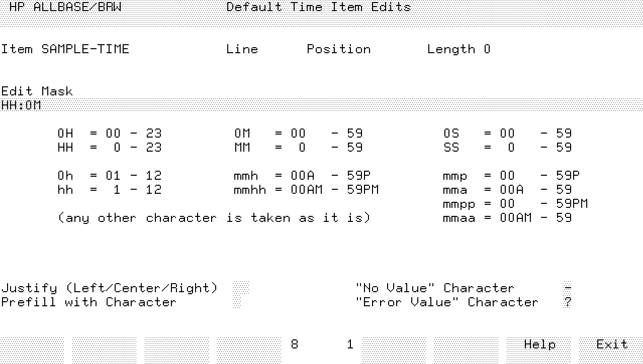643x364 pixels.
Task: Select the Justify (Left/Center/Right) input field
Action: [241, 288]
